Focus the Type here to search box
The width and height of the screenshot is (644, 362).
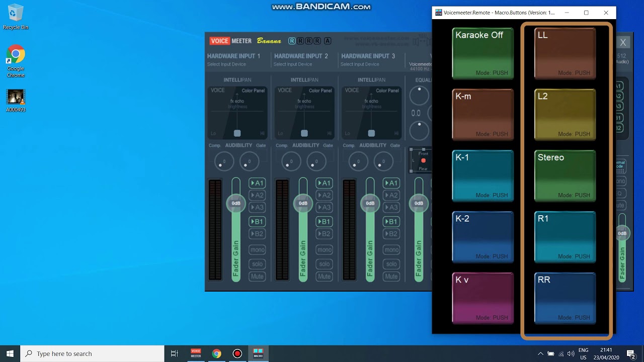coord(92,353)
